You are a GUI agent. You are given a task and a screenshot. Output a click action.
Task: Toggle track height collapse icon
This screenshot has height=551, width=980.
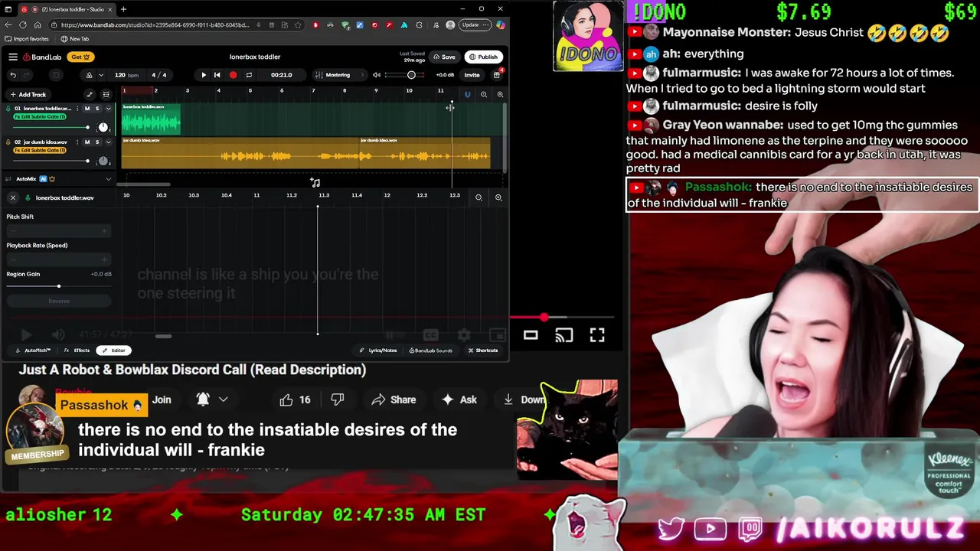(x=106, y=95)
